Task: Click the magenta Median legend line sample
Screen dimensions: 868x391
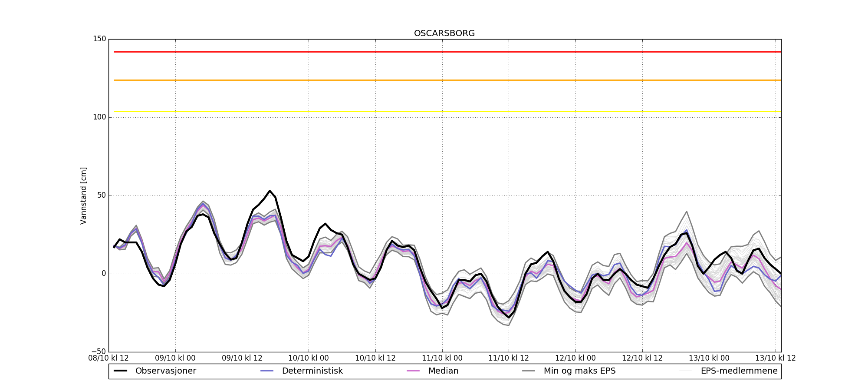Action: click(x=413, y=371)
